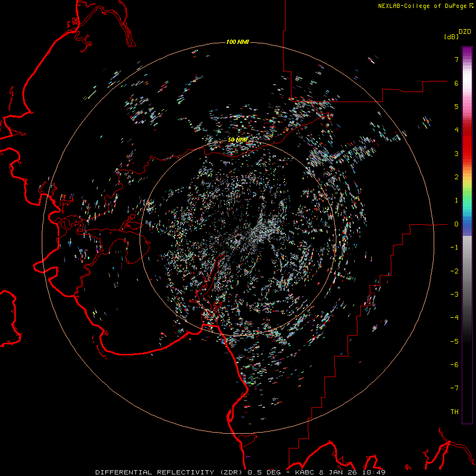Pick the green segment of the color bar near 1 dB
This screenshot has width=476, height=476.
(467, 199)
